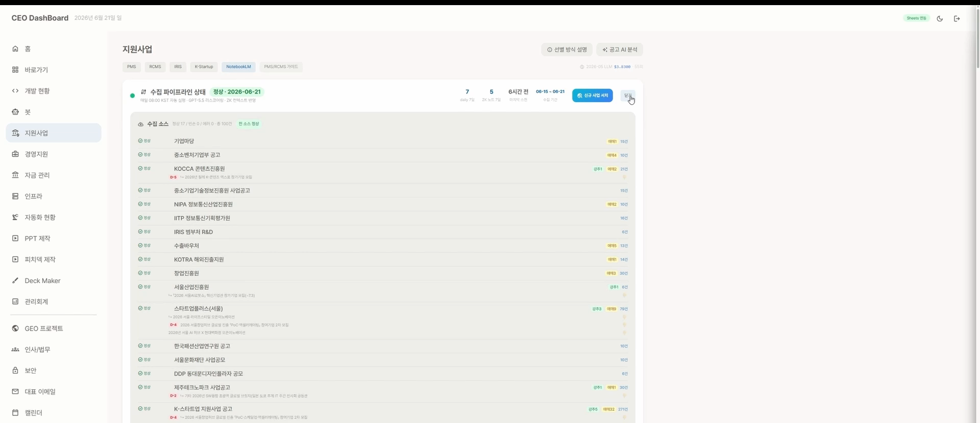Viewport: 980px width, 423px height.
Task: Click the 06-15 ~ 06-21 collection period
Action: click(550, 92)
